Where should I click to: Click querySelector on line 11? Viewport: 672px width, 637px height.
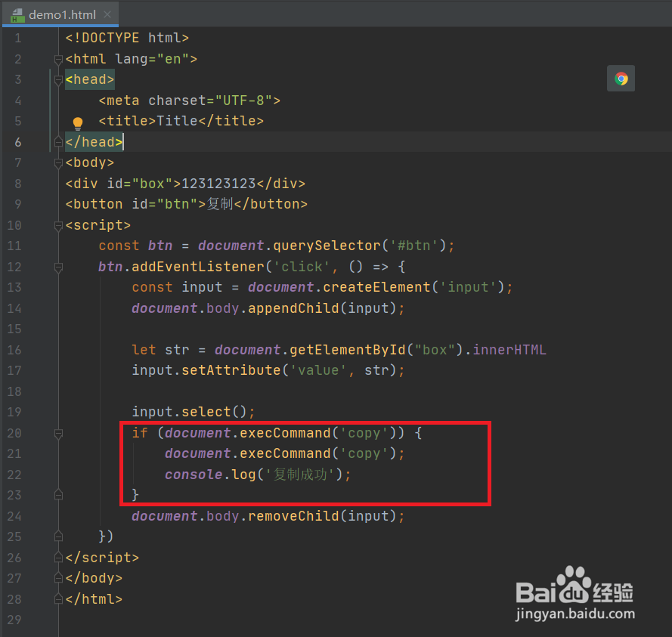327,246
